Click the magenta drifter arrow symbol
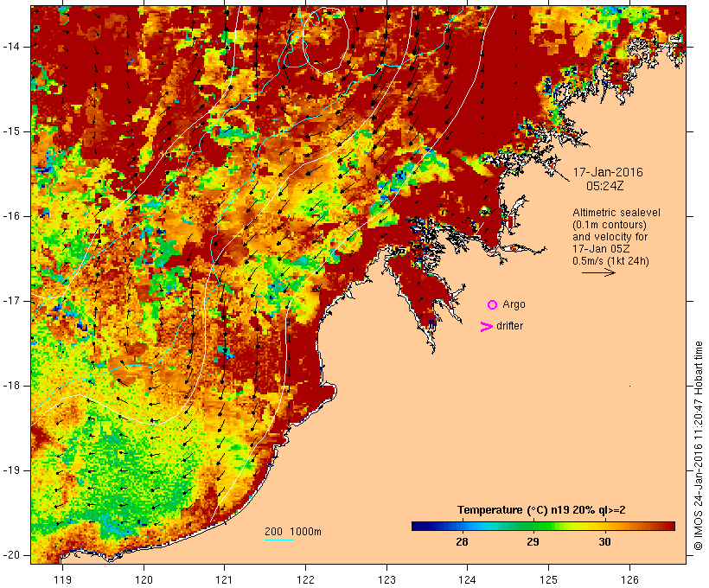 point(486,327)
